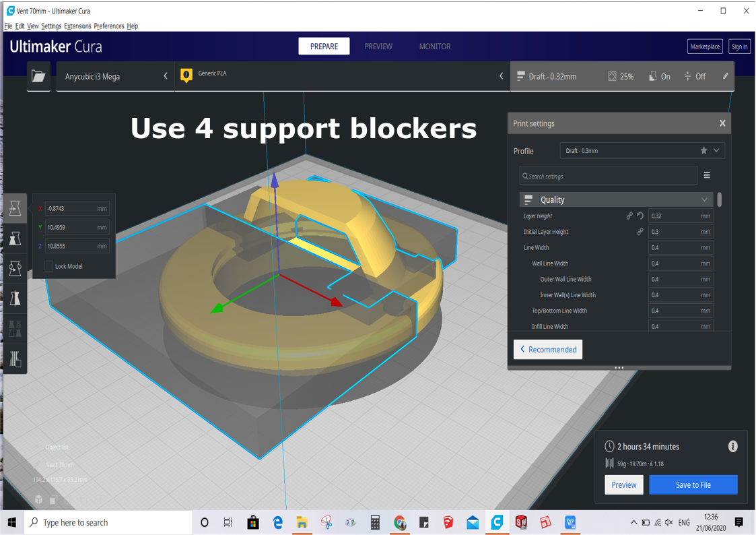
Task: Open the Windows Start menu
Action: pyautogui.click(x=13, y=522)
